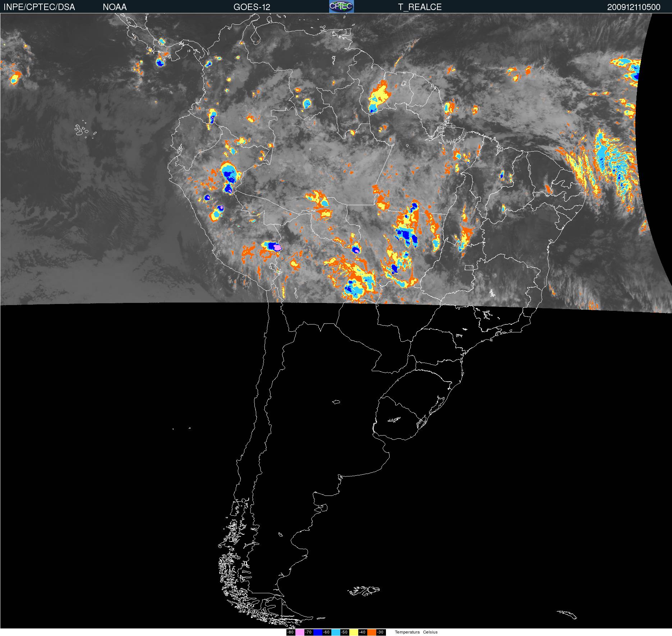Click the pink legend color swatch
Viewport: 672px width, 636px height.
click(x=300, y=632)
